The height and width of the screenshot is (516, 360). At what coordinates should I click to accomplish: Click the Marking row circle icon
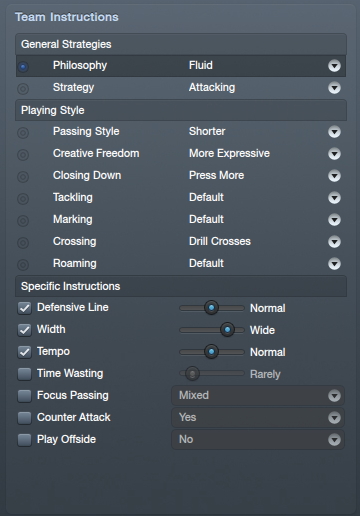[x=23, y=220]
